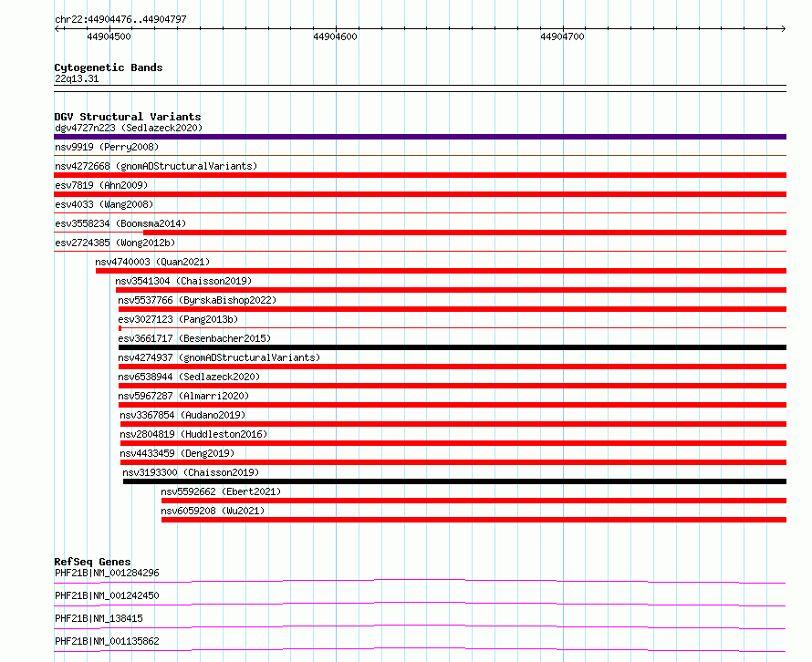Select the esv7819 (Ahn2009) variant label
Screen dimensions: 812x662
tap(101, 185)
